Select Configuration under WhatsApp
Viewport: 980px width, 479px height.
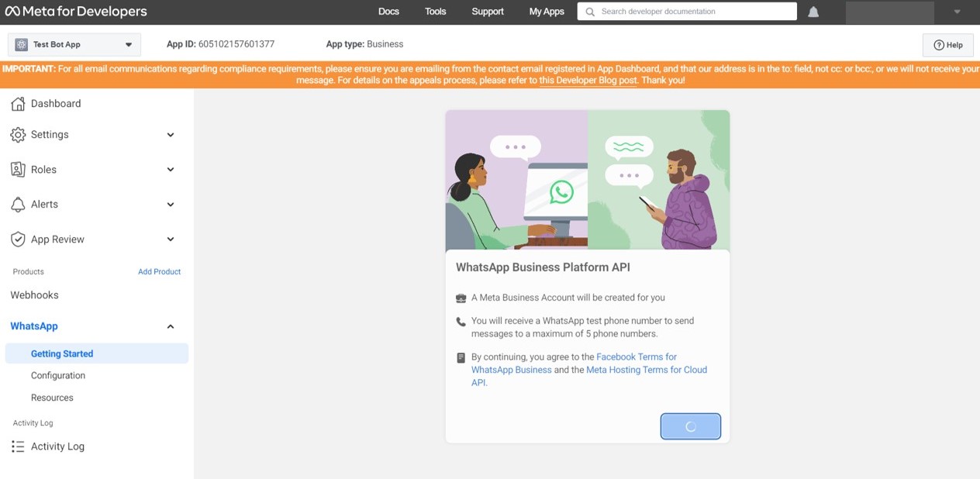(x=58, y=376)
